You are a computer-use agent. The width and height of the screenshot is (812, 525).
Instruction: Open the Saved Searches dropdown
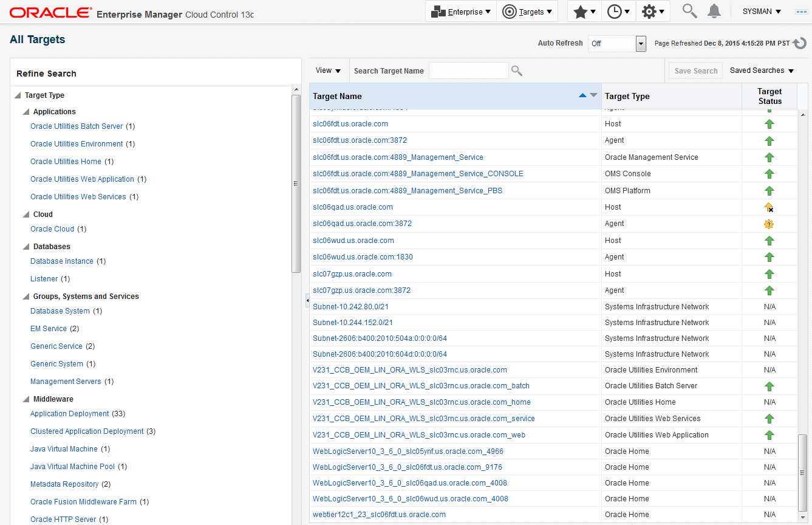click(x=762, y=70)
